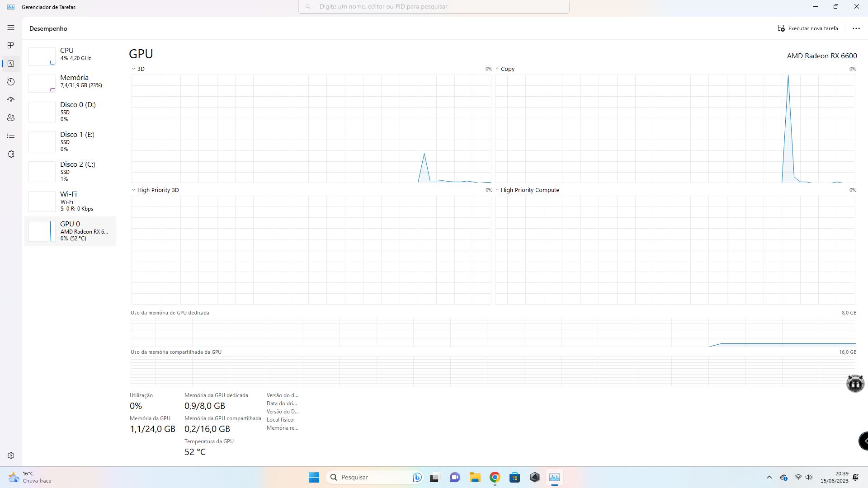
Task: Open the Services page icon
Action: tap(11, 154)
